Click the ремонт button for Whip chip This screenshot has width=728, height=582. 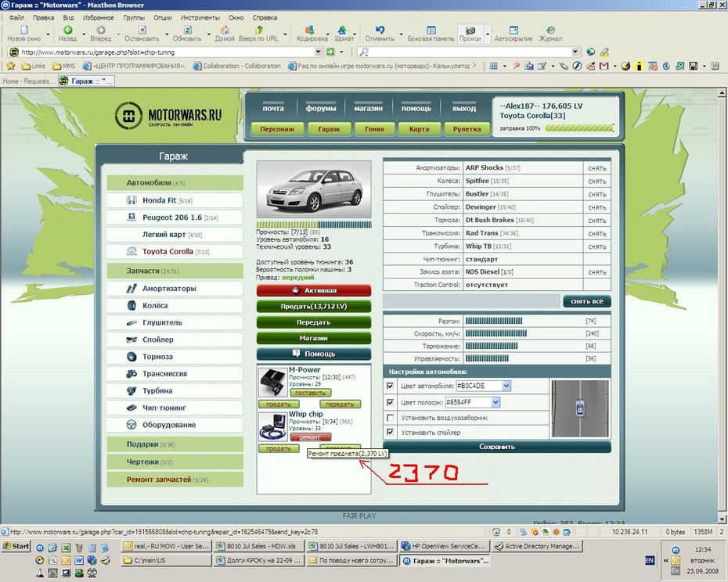pyautogui.click(x=310, y=437)
